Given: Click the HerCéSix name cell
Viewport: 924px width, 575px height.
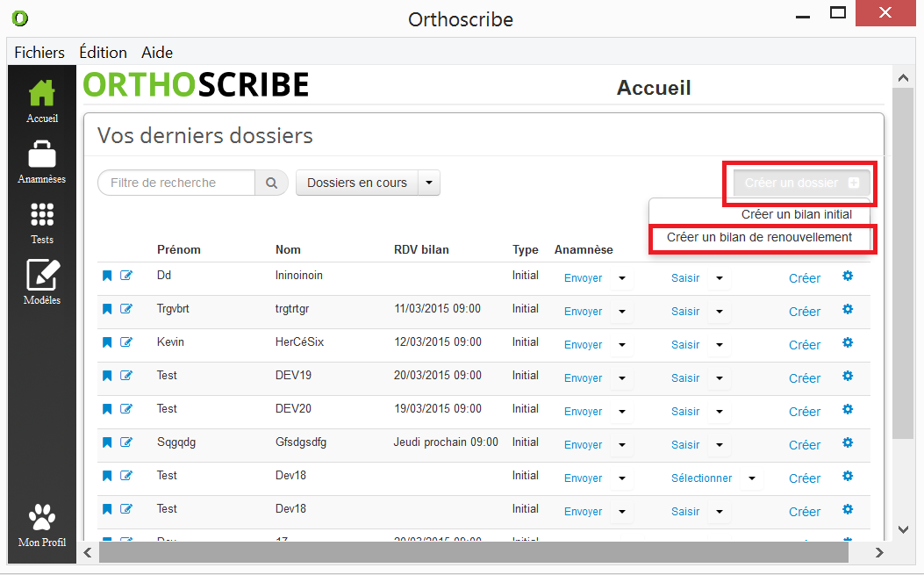Looking at the screenshot, I should [x=299, y=342].
